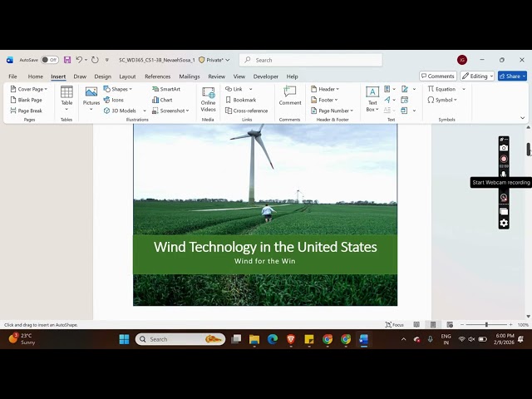Click the user account avatar

[462, 60]
